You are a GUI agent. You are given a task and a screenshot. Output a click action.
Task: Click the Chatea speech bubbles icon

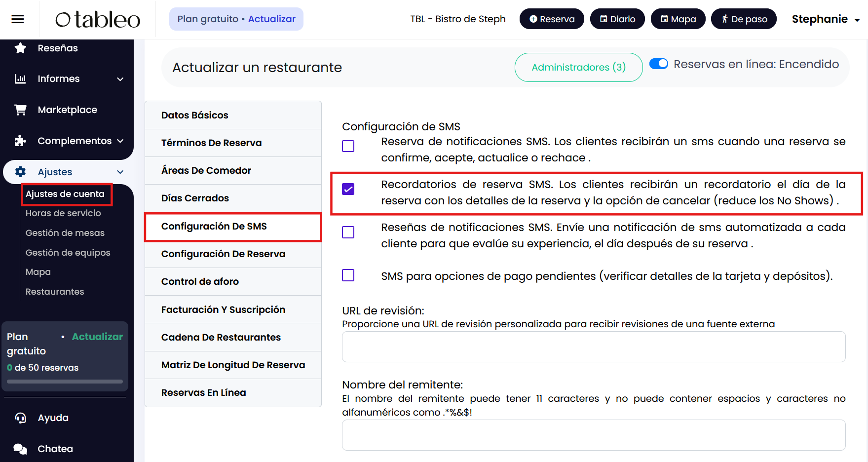pyautogui.click(x=20, y=449)
